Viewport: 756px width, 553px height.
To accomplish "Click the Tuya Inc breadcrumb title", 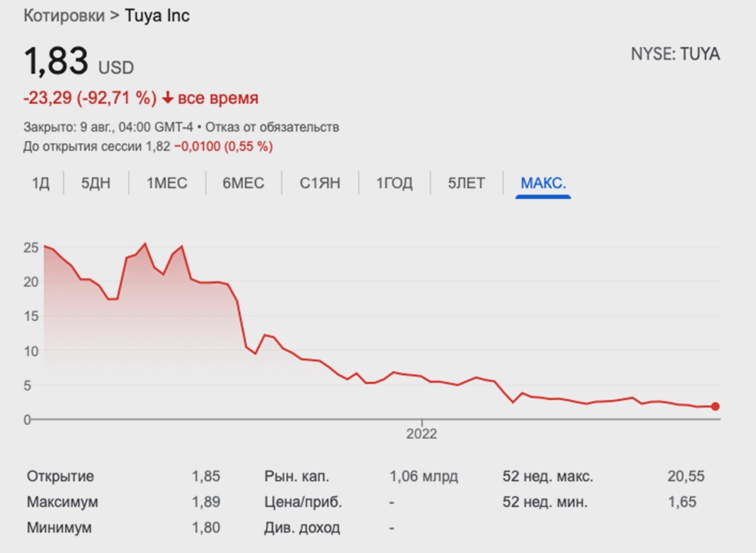I will coord(157,16).
